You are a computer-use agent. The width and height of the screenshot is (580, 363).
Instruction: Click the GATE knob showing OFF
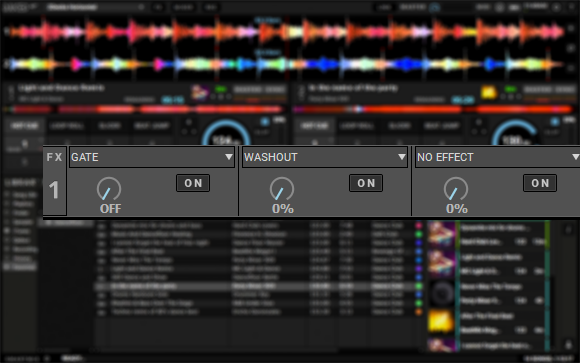(109, 189)
